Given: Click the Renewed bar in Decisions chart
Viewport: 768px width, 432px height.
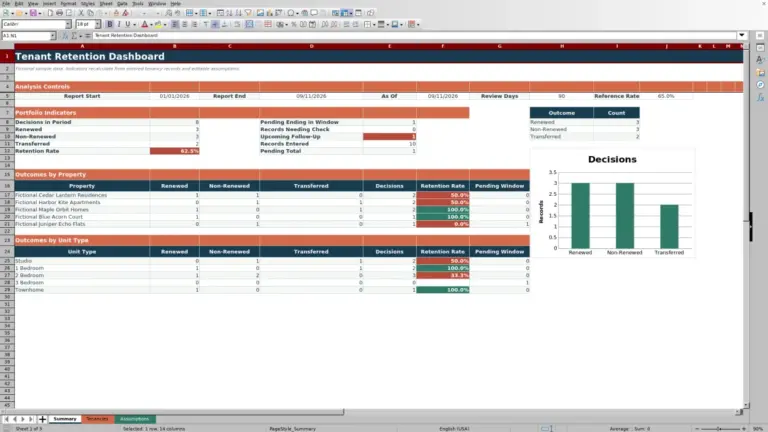Looking at the screenshot, I should click(x=580, y=216).
